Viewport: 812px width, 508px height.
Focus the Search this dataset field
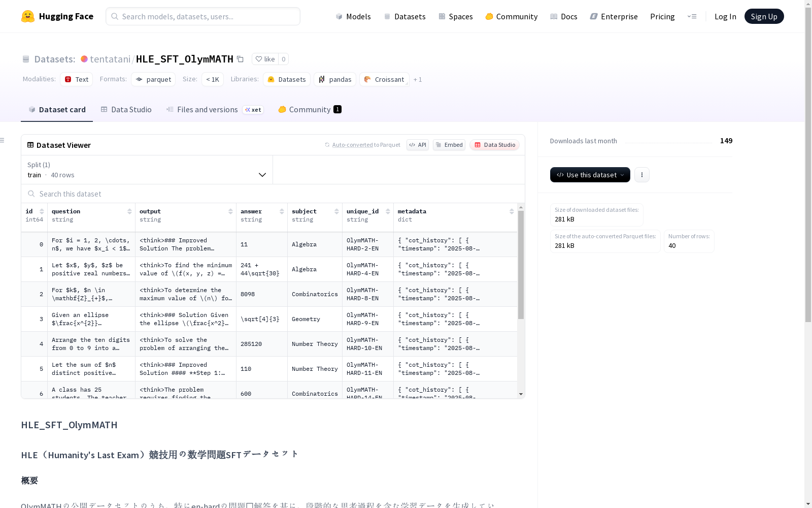pos(273,194)
